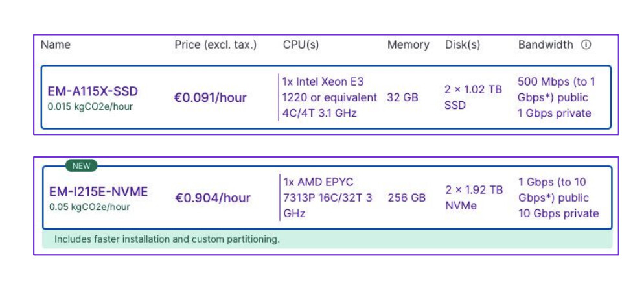The height and width of the screenshot is (284, 644).
Task: Choose the €0.904/hour price offer
Action: click(213, 198)
